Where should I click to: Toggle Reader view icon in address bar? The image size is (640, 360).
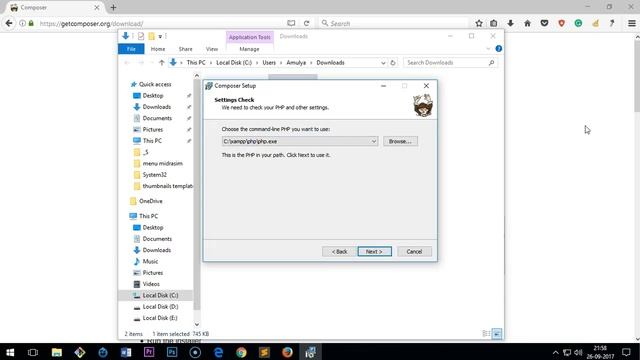tap(291, 23)
